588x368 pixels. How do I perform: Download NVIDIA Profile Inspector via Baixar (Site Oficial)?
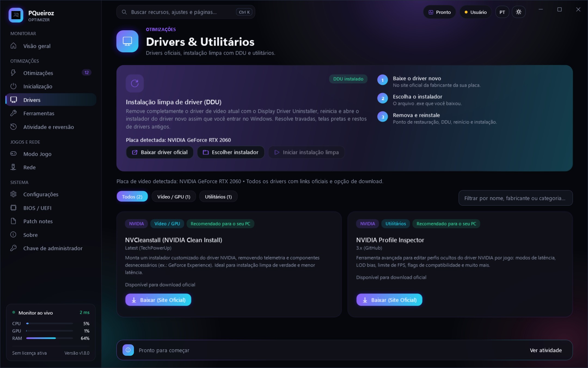pyautogui.click(x=389, y=300)
